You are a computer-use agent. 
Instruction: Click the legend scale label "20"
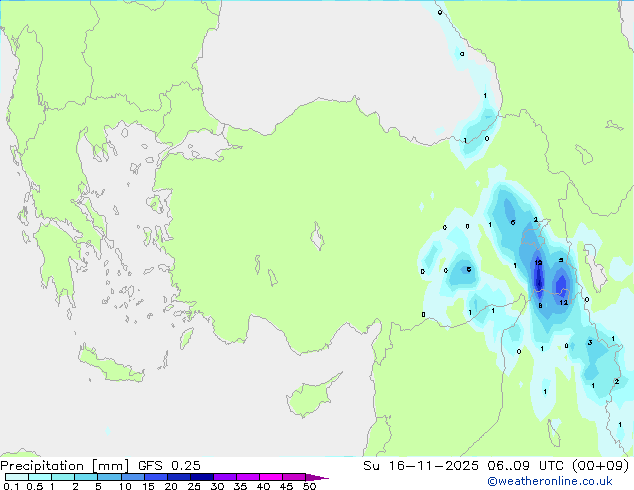171,486
